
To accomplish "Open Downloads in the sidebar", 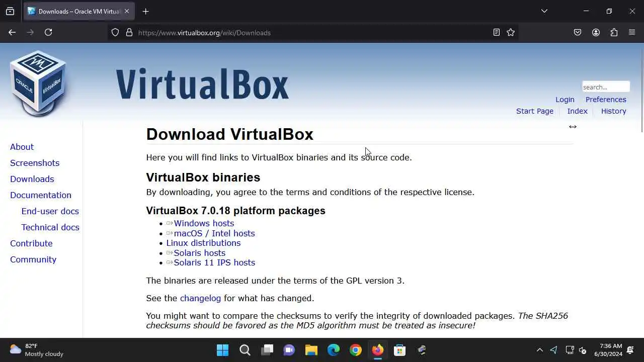I will [32, 179].
